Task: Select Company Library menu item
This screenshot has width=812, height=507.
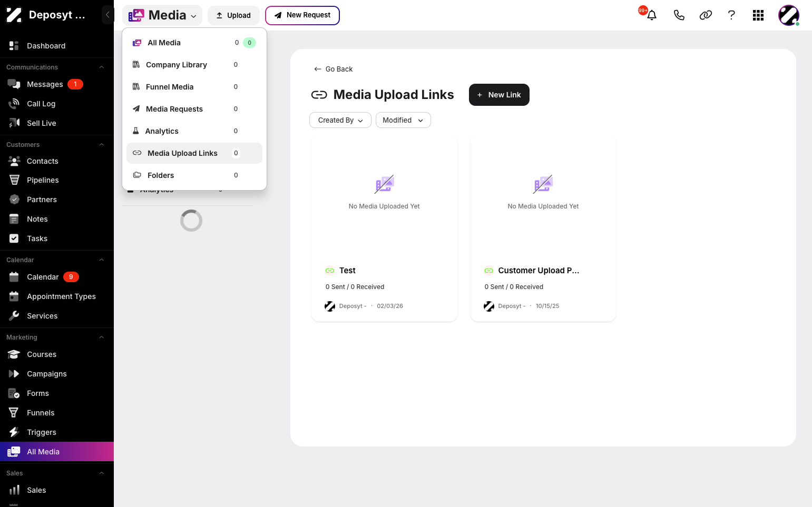Action: click(x=194, y=65)
